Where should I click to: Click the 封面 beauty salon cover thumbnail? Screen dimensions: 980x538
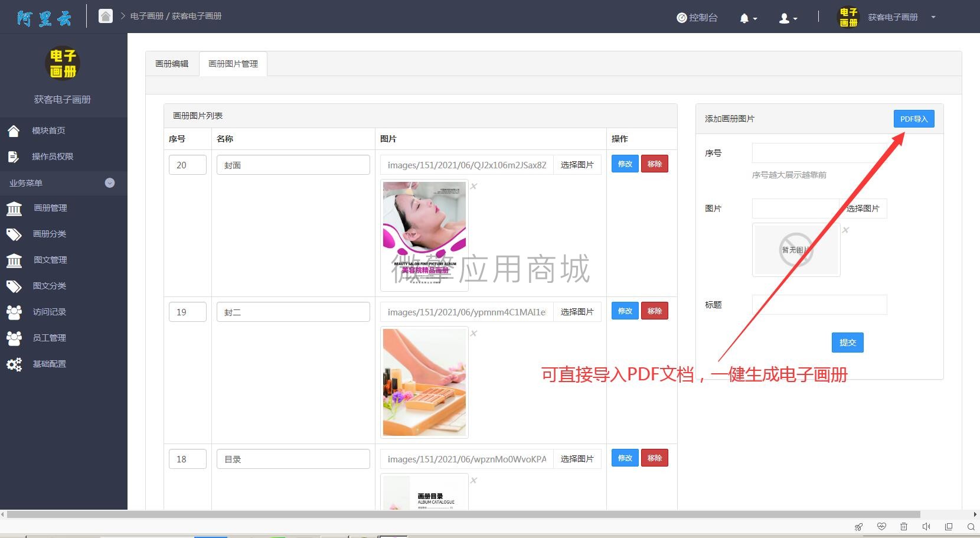(424, 235)
